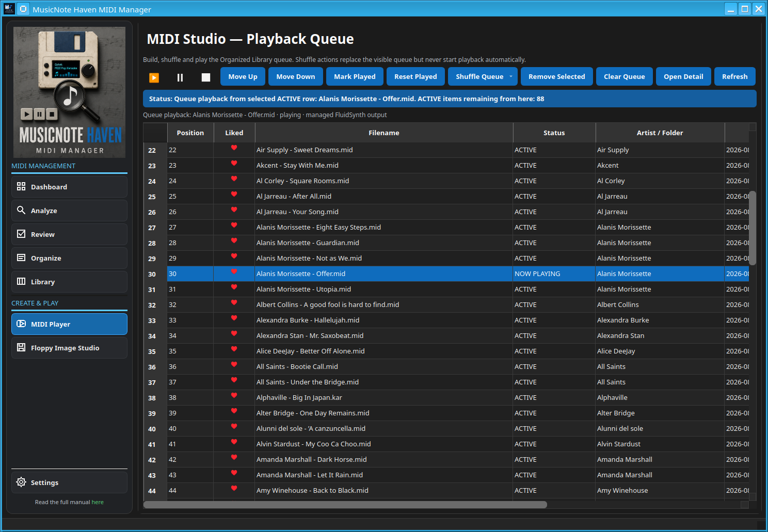
Task: Click the Dashboard grid icon in sidebar
Action: (x=21, y=186)
